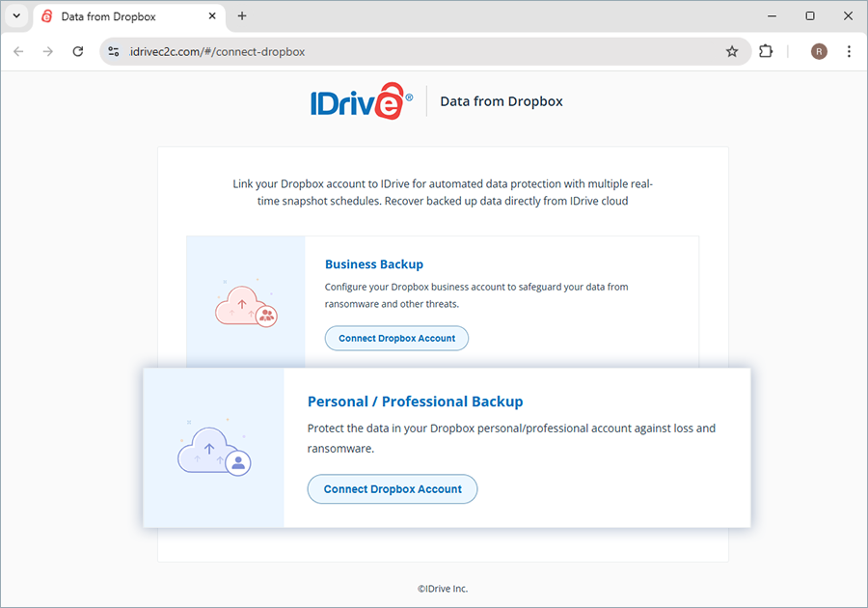Open the Chrome profile avatar R
This screenshot has height=608, width=868.
pos(819,51)
